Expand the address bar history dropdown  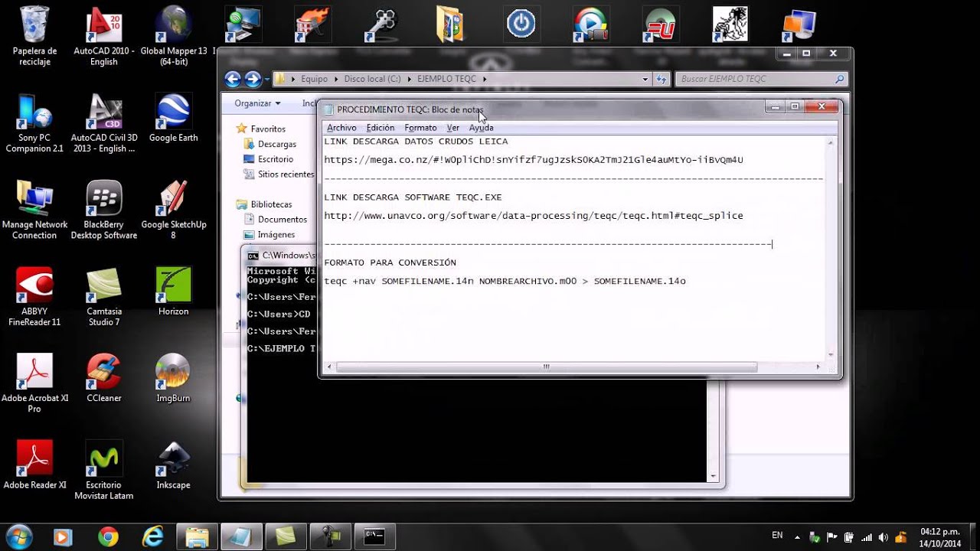646,79
